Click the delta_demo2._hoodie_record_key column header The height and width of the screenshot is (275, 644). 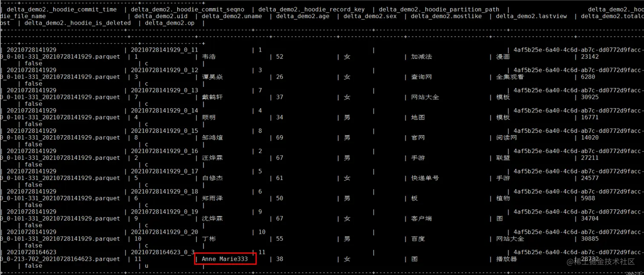312,9
